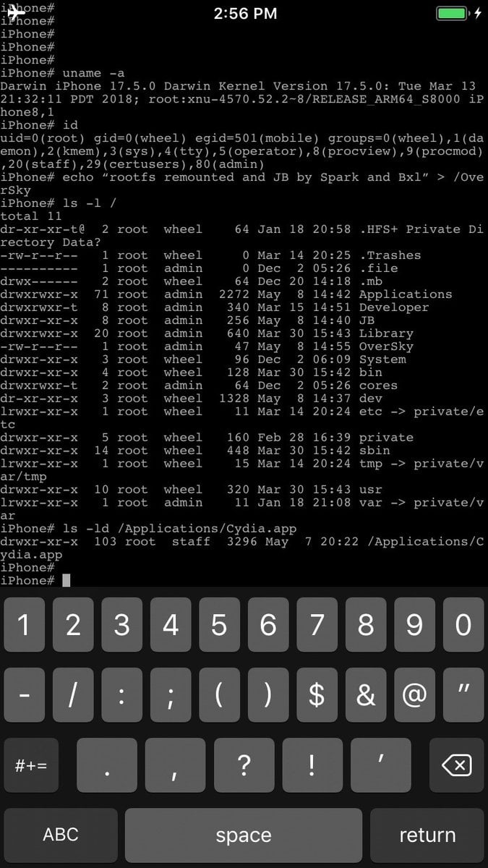The height and width of the screenshot is (868, 488).
Task: Tap the dollar sign key
Action: click(317, 694)
